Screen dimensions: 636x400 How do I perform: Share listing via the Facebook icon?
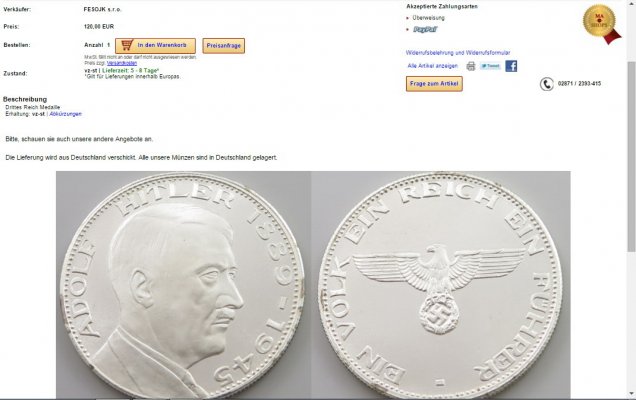click(x=511, y=66)
